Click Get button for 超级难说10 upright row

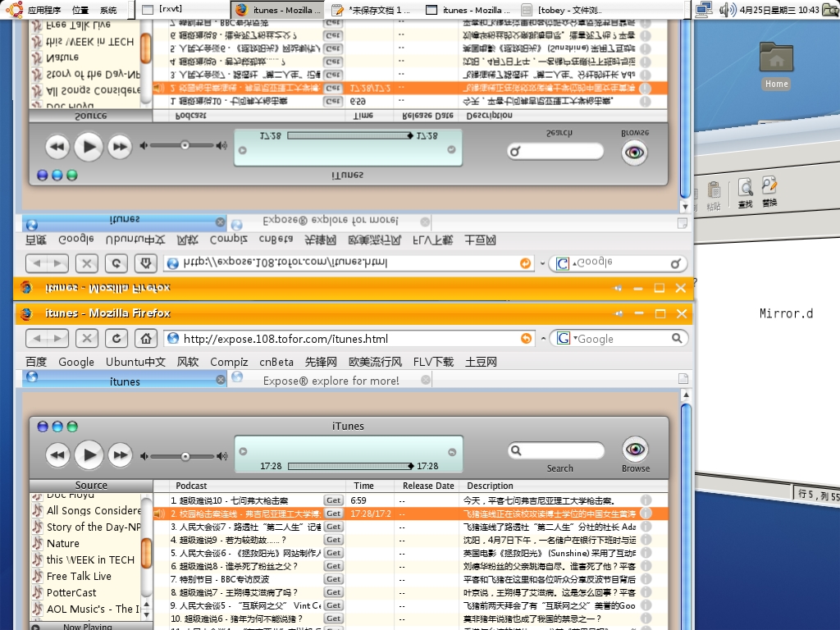(333, 500)
